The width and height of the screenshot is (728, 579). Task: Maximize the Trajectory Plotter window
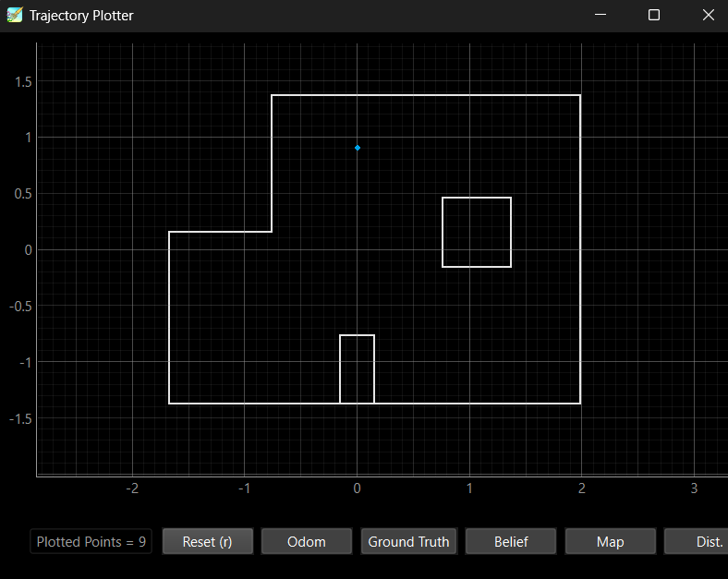tap(654, 15)
